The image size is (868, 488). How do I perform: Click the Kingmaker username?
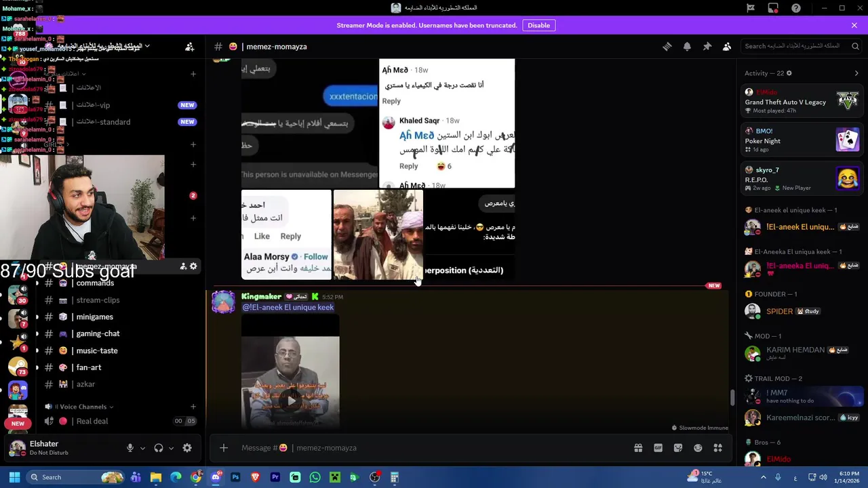pyautogui.click(x=261, y=297)
